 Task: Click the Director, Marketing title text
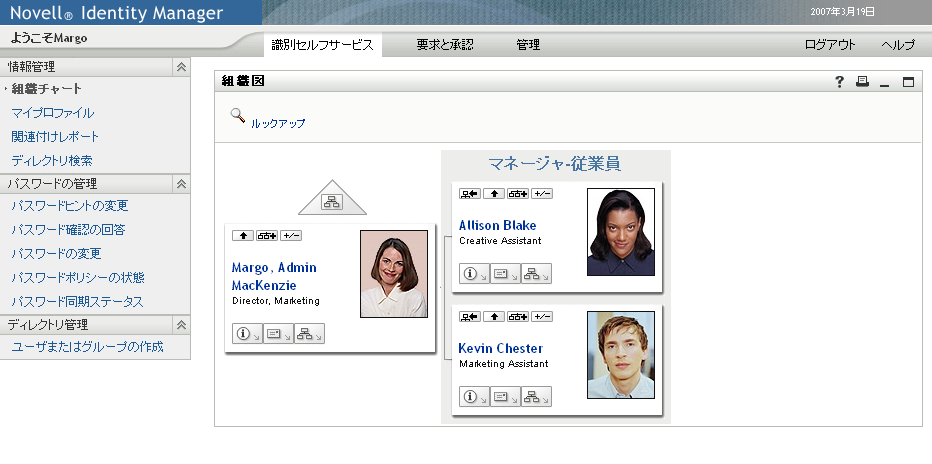[x=276, y=301]
